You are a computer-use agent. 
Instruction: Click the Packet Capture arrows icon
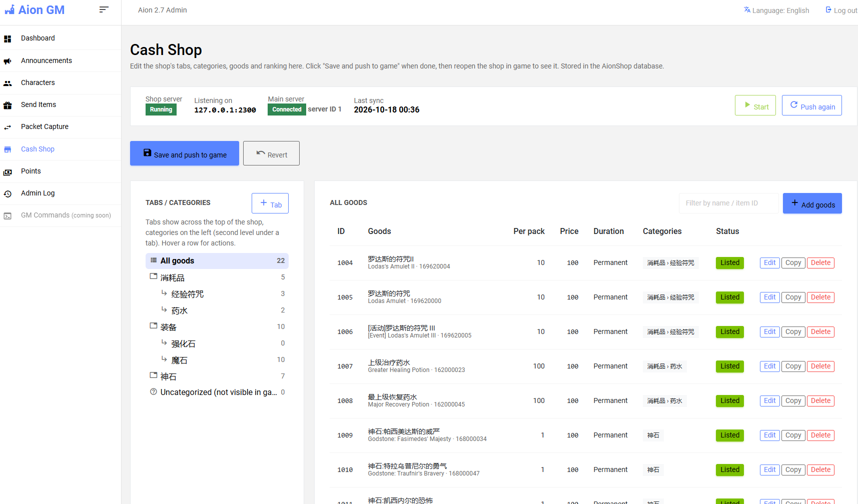coord(8,127)
